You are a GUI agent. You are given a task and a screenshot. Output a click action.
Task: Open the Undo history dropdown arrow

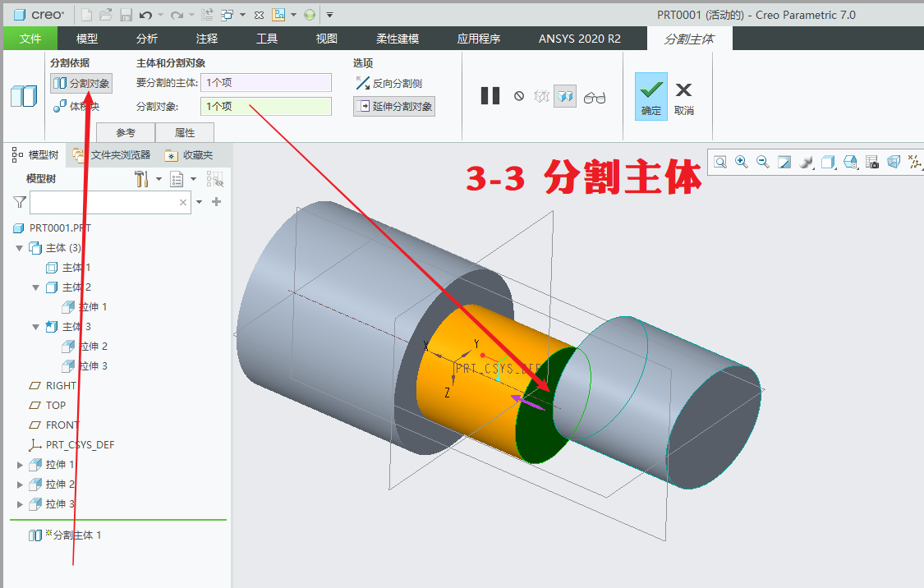(x=160, y=15)
